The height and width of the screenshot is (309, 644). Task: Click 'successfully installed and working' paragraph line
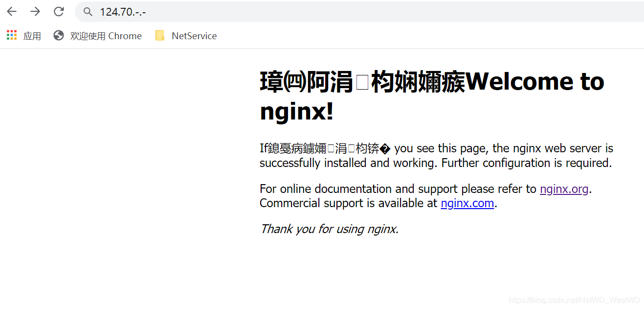click(436, 163)
